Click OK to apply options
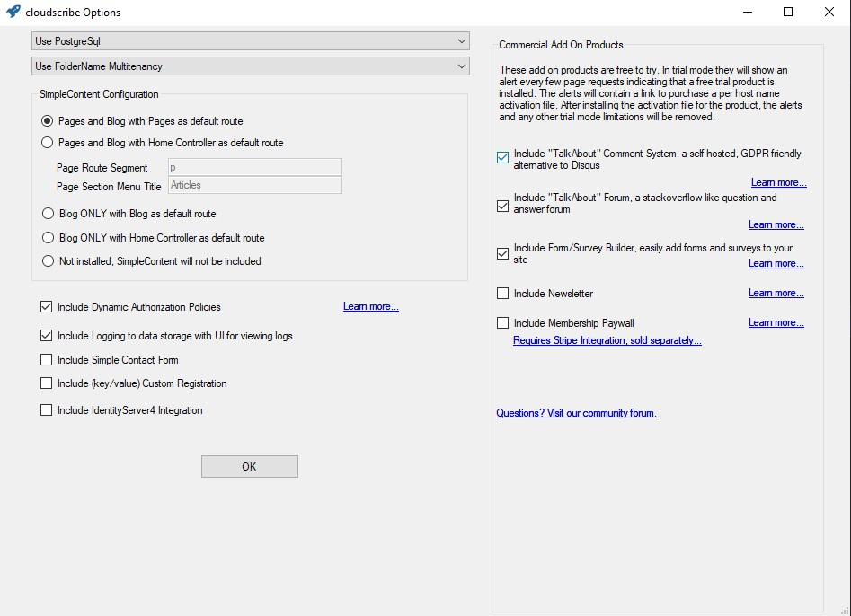The width and height of the screenshot is (851, 616). [x=249, y=466]
